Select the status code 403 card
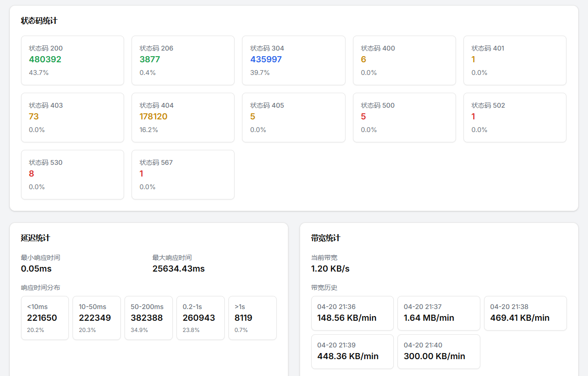Viewport: 588px width, 376px height. click(x=73, y=118)
